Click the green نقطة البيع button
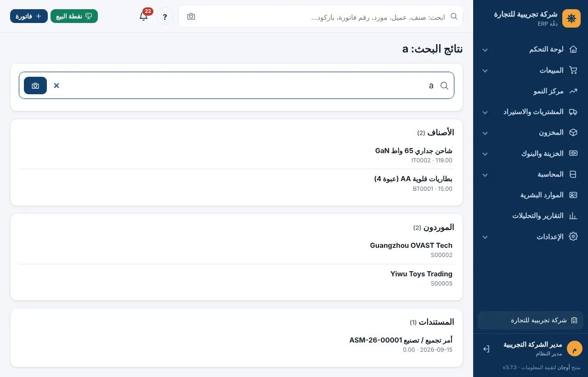This screenshot has height=377, width=588. [74, 16]
